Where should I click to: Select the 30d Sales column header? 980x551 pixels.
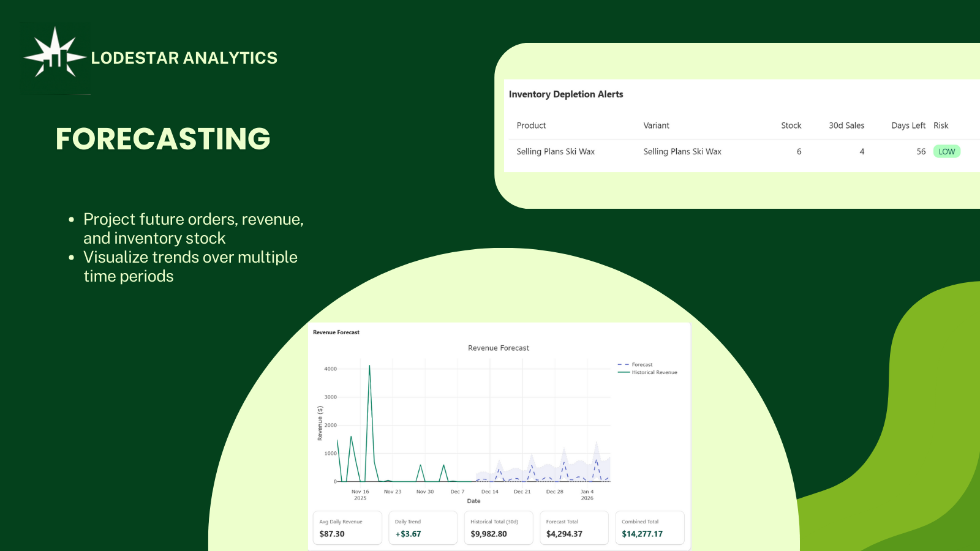click(846, 126)
